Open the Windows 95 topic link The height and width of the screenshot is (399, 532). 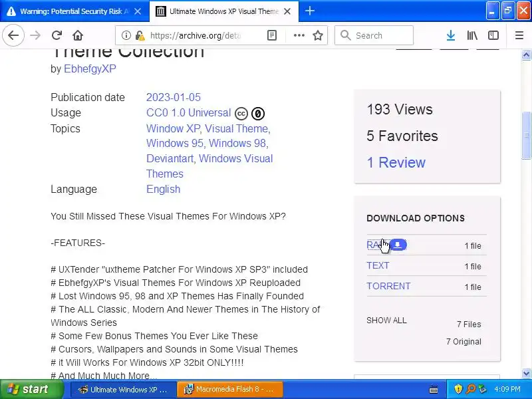(175, 143)
